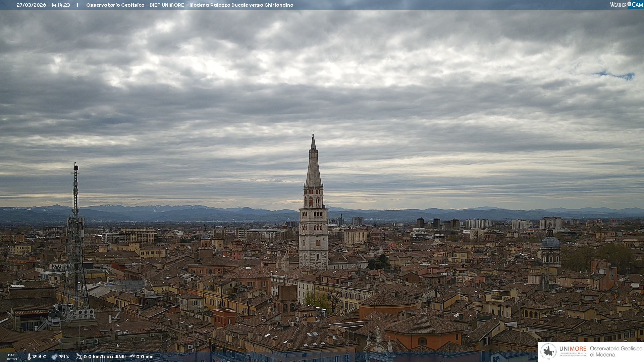Click the wind anemometer icon
This screenshot has height=362, width=644.
tap(79, 357)
